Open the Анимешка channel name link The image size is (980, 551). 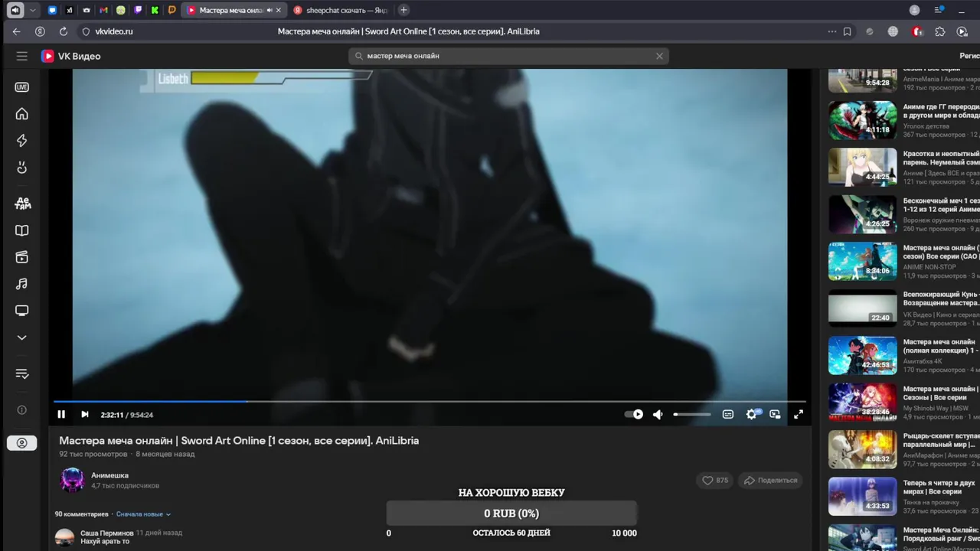[x=110, y=475]
